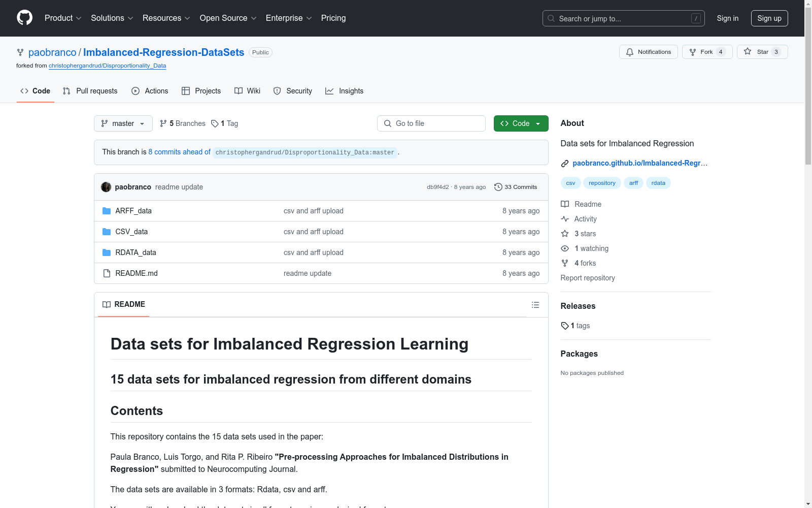View the 1 watching list
This screenshot has height=508, width=812.
(585, 248)
